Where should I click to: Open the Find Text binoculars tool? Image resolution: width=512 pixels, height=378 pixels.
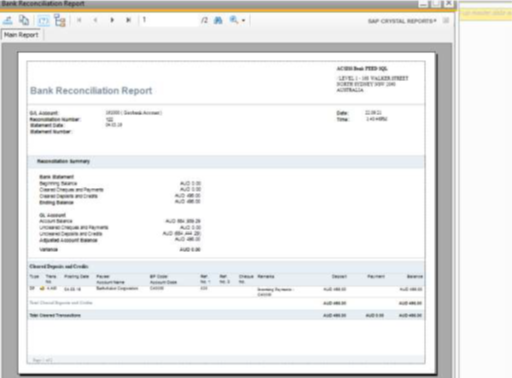[x=218, y=20]
